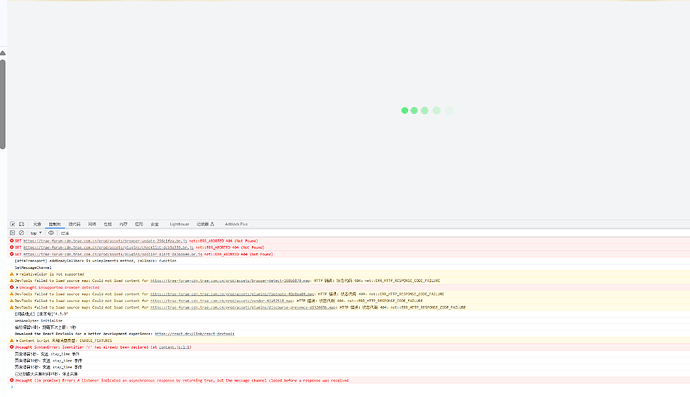This screenshot has width=690, height=397.
Task: Click the warning icon beside relativeColor message
Action: [x=12, y=274]
